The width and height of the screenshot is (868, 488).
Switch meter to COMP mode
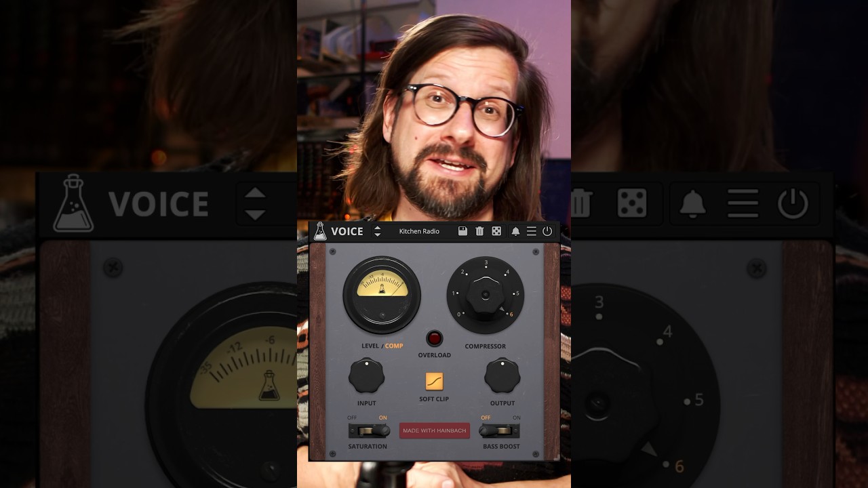[394, 346]
